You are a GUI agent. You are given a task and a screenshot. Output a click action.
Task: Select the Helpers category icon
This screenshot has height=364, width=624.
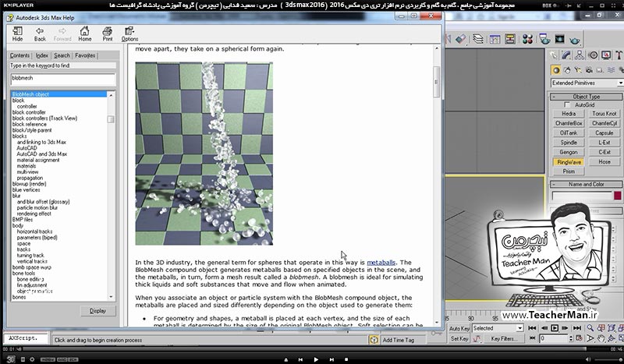600,70
